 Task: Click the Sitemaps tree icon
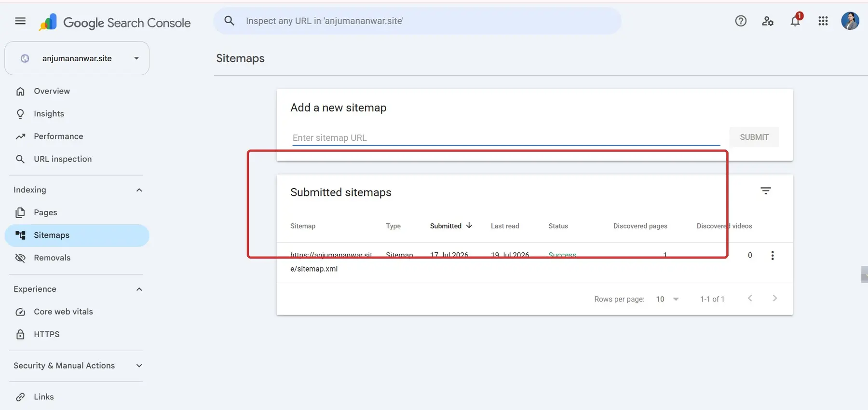(x=20, y=235)
